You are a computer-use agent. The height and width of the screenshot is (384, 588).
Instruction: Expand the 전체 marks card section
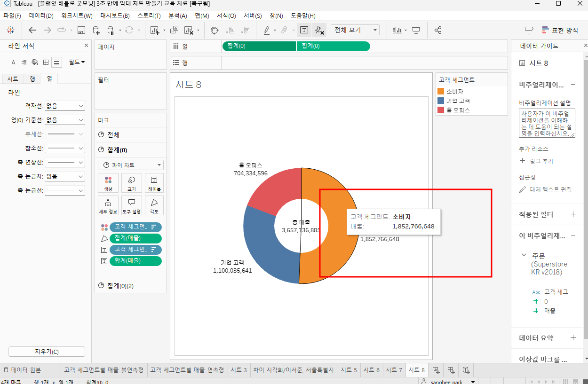(131, 135)
